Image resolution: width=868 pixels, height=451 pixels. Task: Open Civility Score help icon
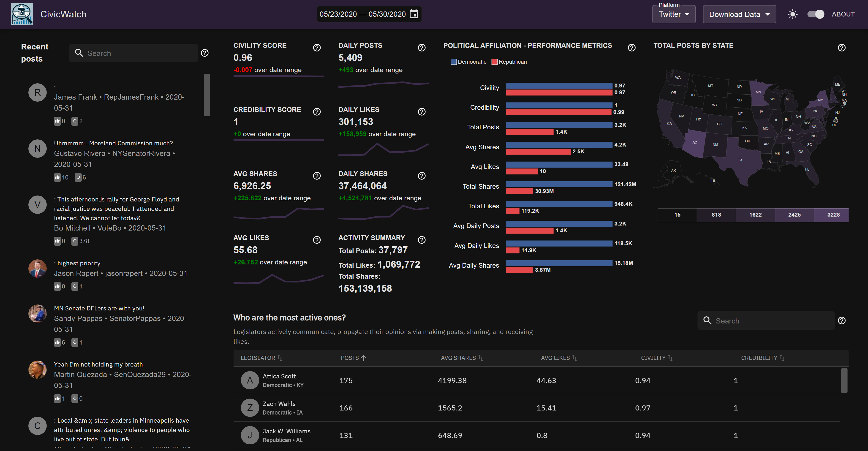[x=317, y=47]
